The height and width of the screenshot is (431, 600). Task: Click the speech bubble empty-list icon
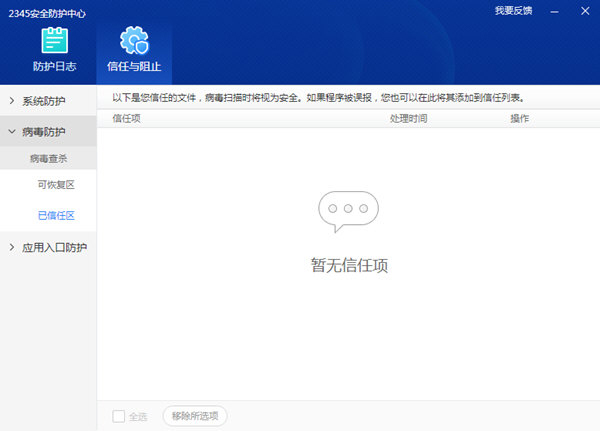point(348,212)
